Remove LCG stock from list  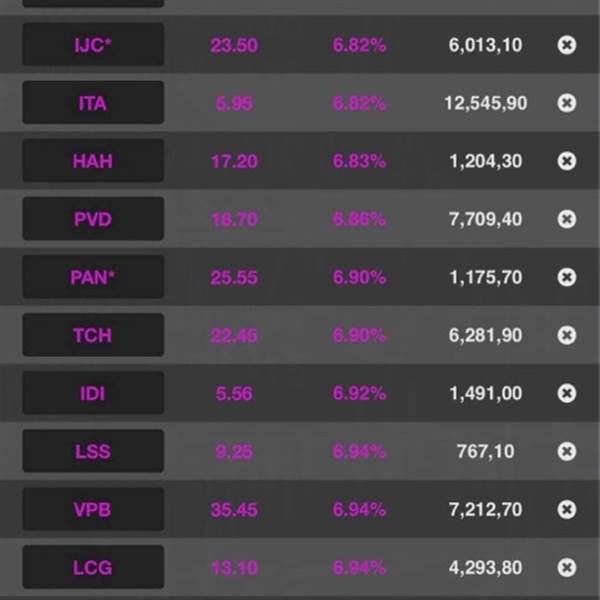(x=567, y=567)
